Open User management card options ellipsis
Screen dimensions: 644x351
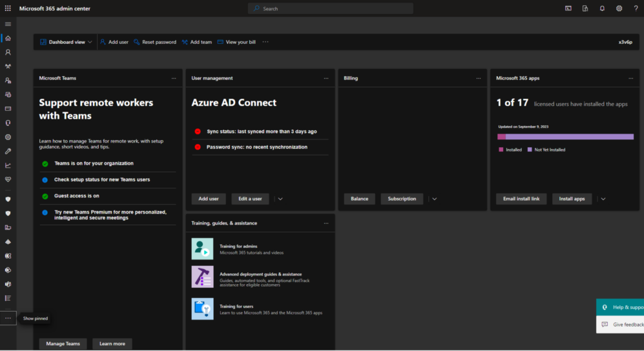[326, 78]
